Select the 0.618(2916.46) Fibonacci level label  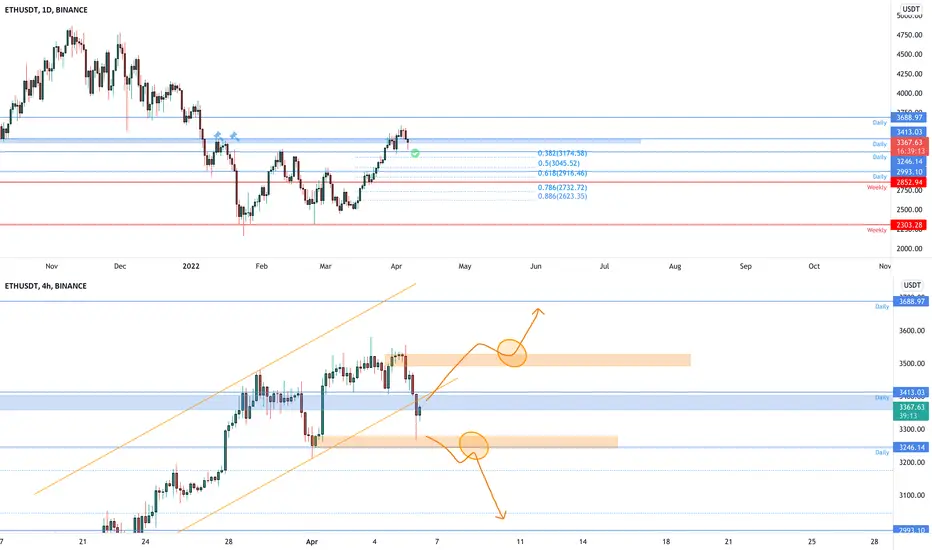click(562, 174)
